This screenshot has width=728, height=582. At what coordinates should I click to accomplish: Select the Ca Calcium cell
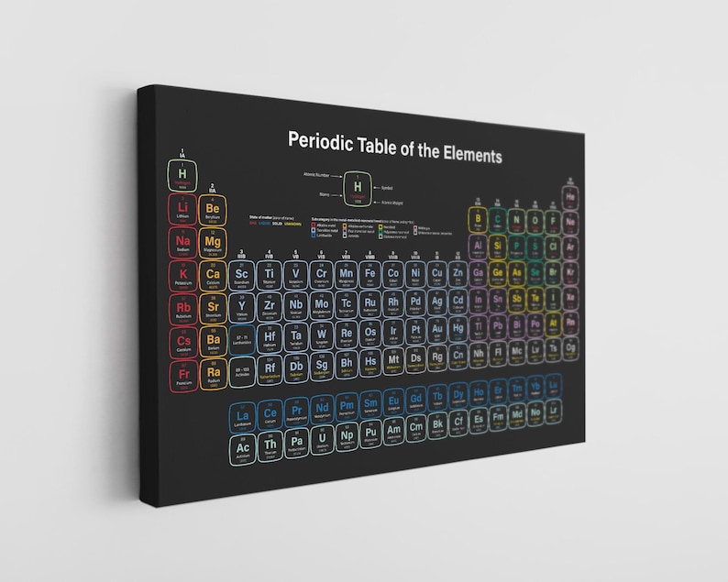point(213,276)
